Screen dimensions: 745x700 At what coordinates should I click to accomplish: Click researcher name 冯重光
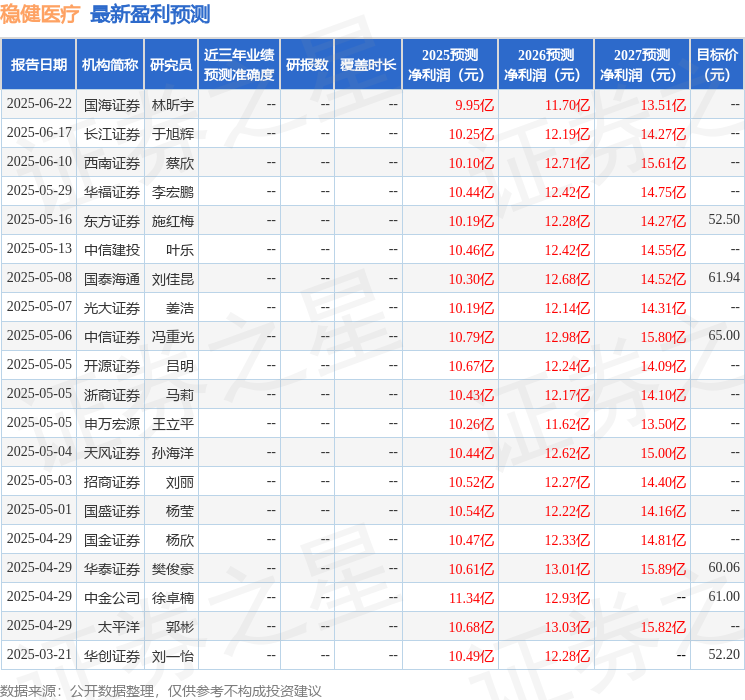coord(173,337)
